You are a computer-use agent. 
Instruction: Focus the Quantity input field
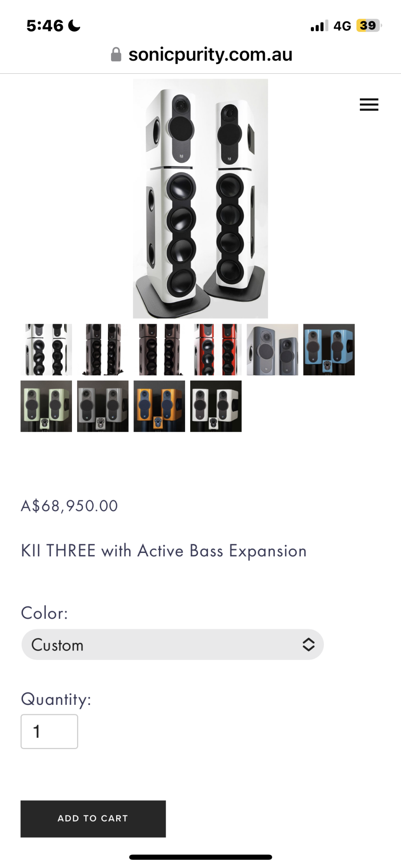49,731
